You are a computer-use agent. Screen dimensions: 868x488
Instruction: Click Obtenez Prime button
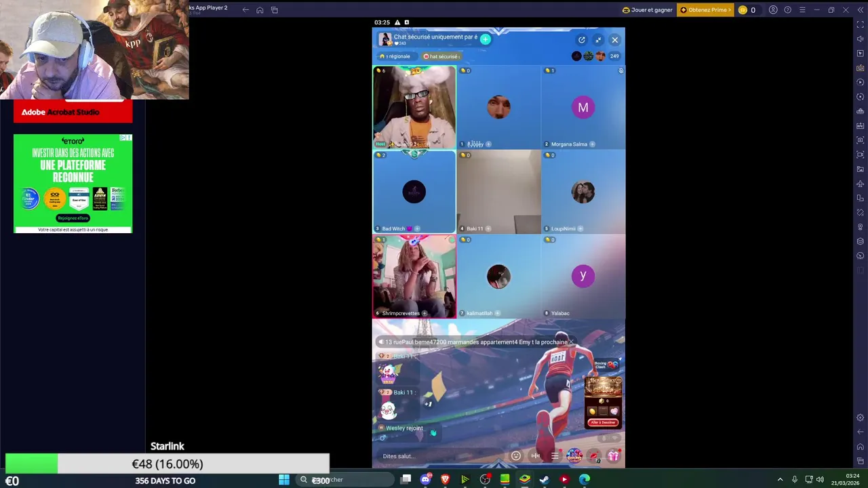705,9
